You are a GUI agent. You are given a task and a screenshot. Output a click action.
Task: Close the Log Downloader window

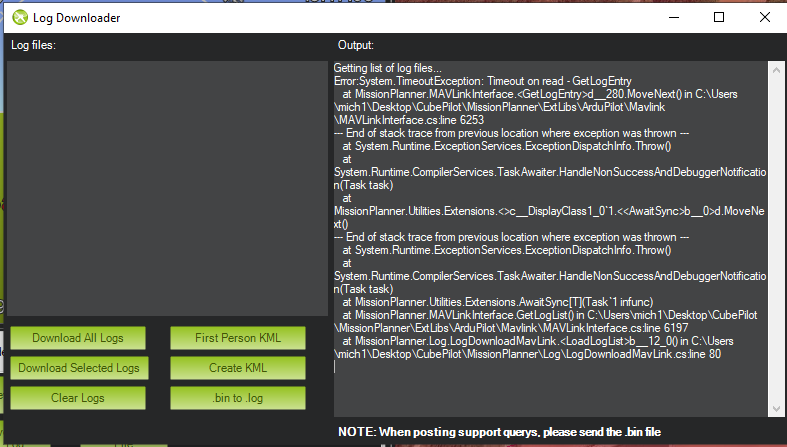coord(763,17)
